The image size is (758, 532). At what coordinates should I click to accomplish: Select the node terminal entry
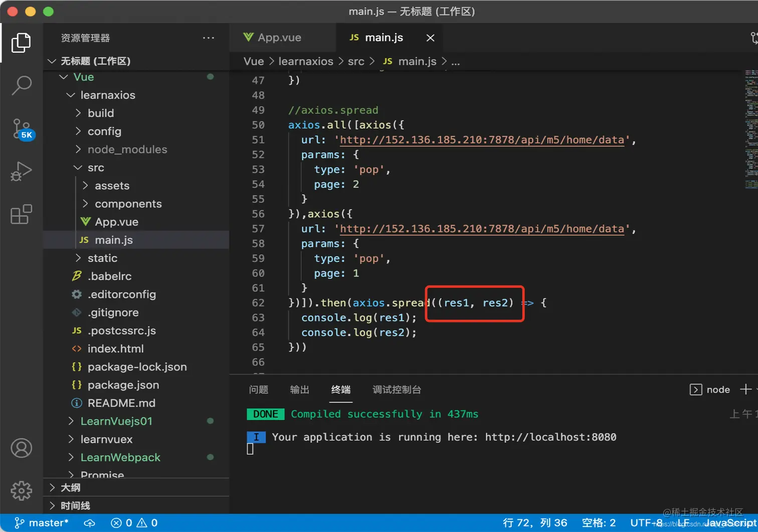[710, 390]
